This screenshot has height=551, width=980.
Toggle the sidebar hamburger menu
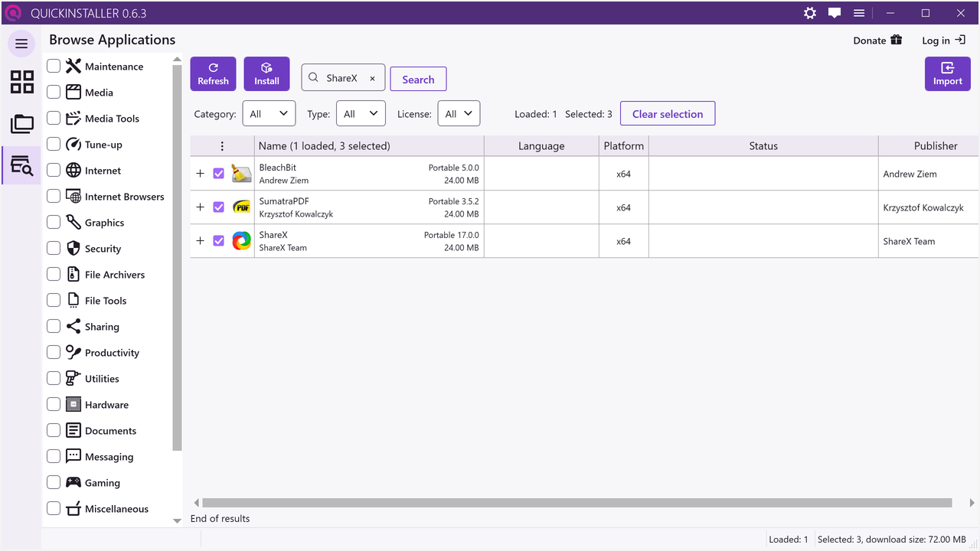coord(21,44)
